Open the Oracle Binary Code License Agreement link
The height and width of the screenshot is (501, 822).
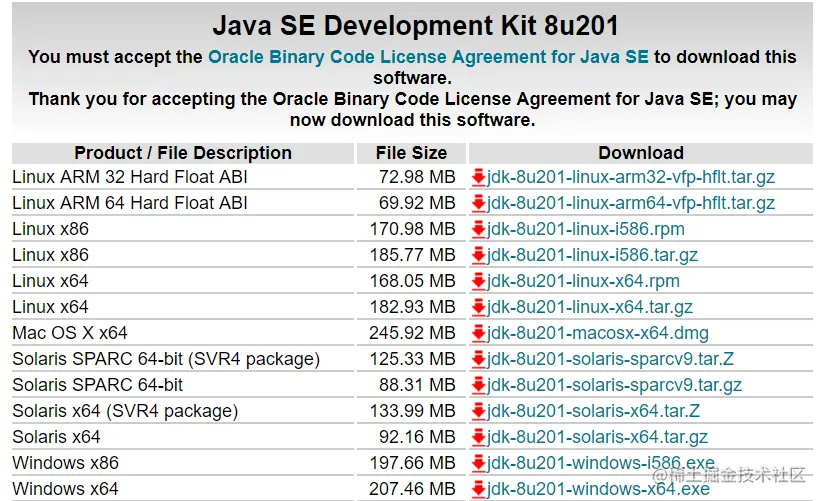[x=428, y=57]
